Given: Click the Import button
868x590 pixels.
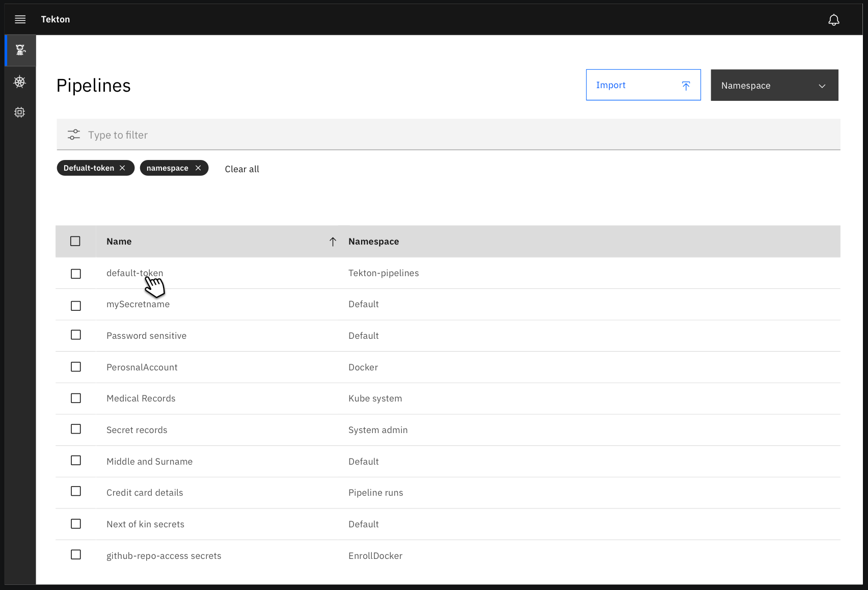Looking at the screenshot, I should (x=632, y=85).
